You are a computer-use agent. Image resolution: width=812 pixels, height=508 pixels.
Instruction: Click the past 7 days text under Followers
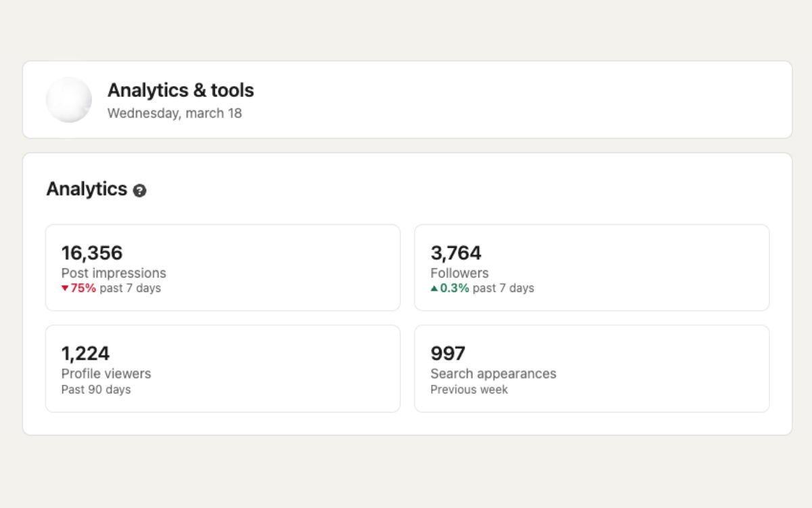504,288
